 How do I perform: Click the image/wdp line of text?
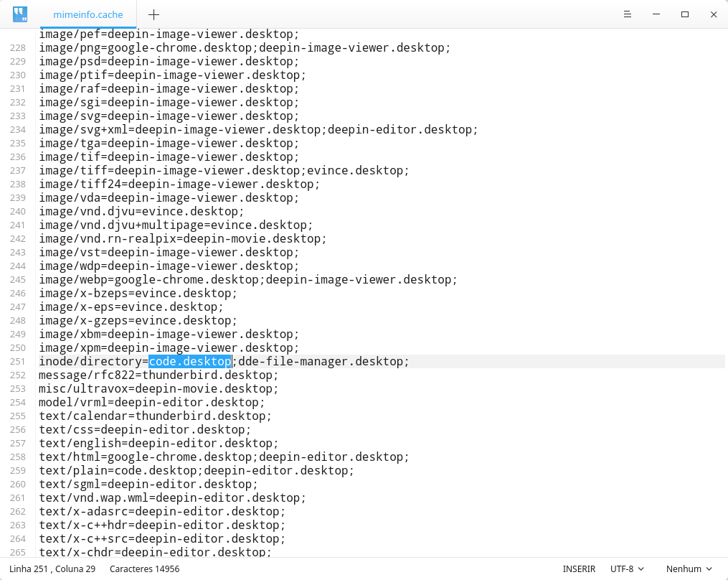point(169,266)
